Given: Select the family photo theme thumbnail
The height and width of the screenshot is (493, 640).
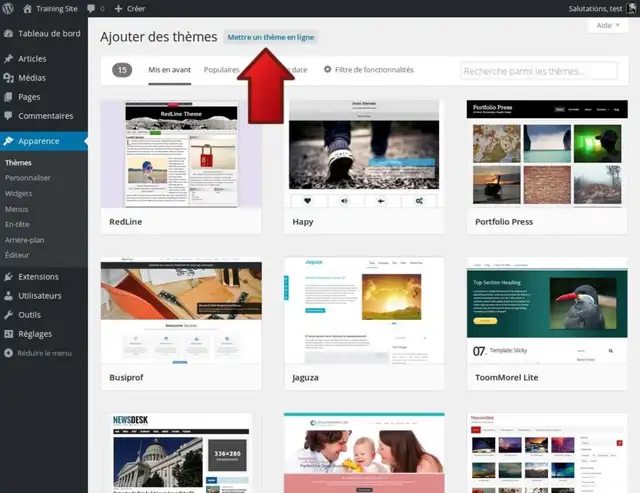Looking at the screenshot, I should [x=364, y=453].
